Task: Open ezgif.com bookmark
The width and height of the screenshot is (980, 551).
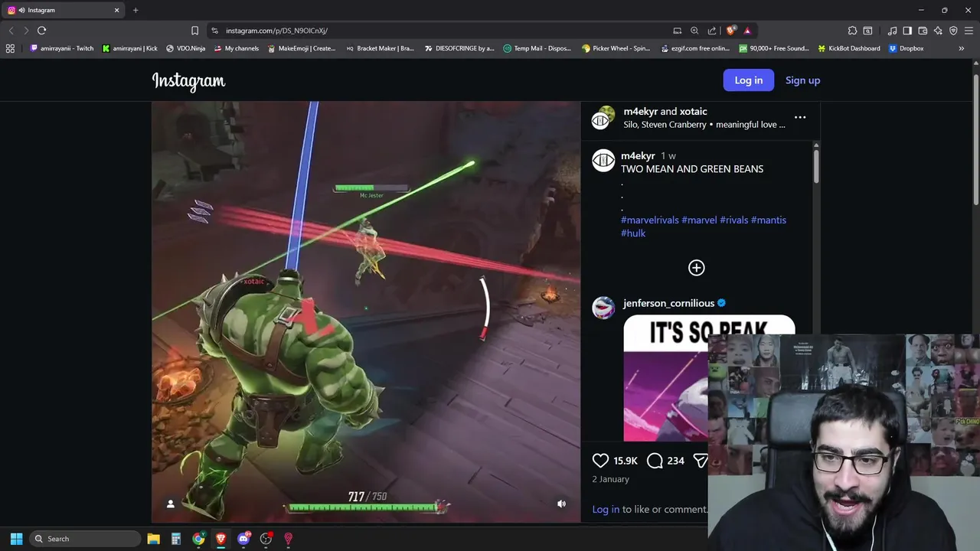Action: tap(694, 48)
